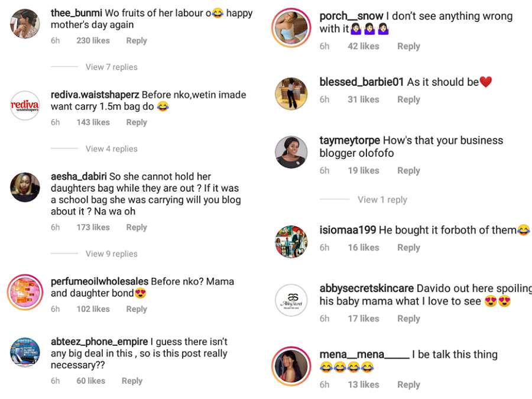
Task: Reply to isiomaa199's comment
Action: point(408,248)
